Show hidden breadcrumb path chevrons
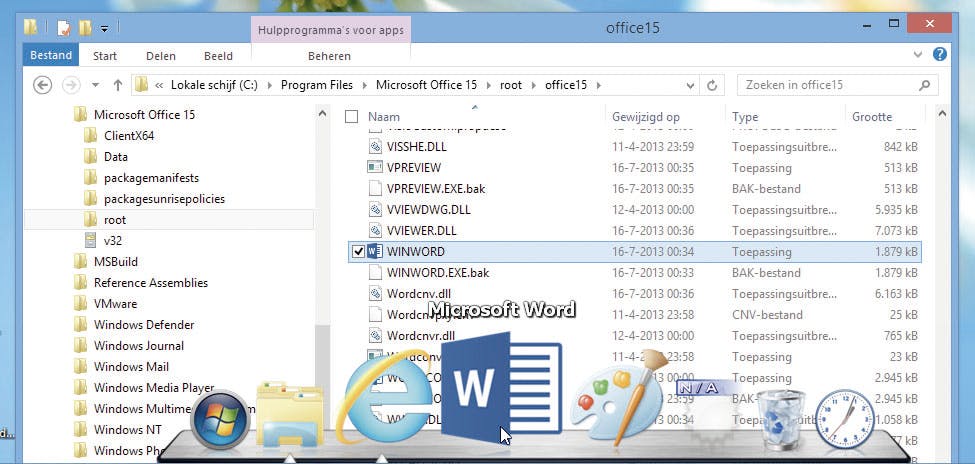This screenshot has width=975, height=464. click(x=160, y=85)
